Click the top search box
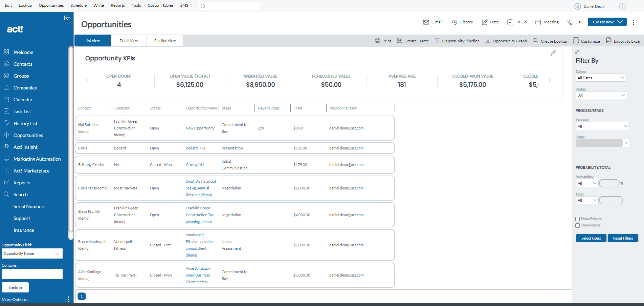The height and width of the screenshot is (306, 644). (230, 6)
